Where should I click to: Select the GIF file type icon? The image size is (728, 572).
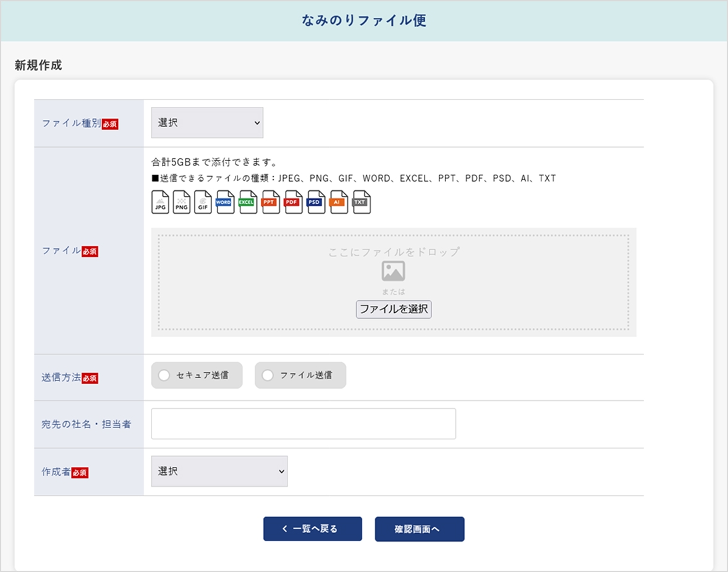(x=203, y=202)
